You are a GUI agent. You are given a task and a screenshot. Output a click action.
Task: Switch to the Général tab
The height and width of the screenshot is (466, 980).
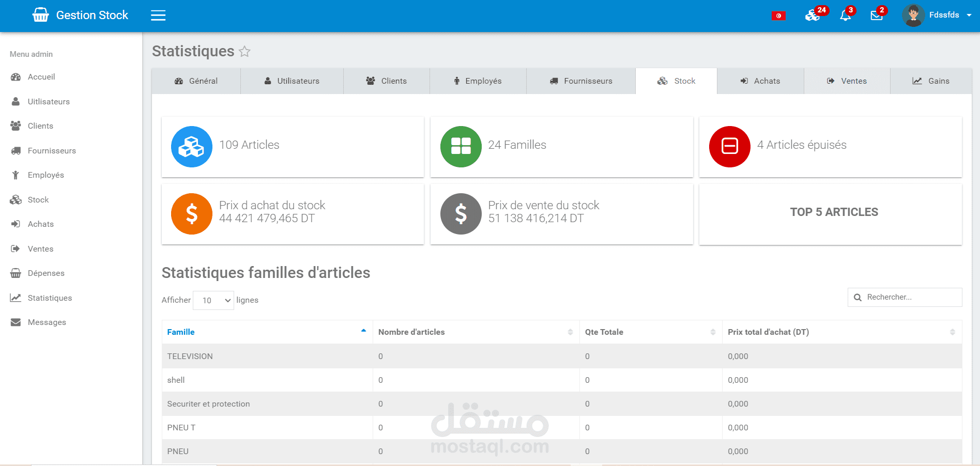tap(196, 81)
